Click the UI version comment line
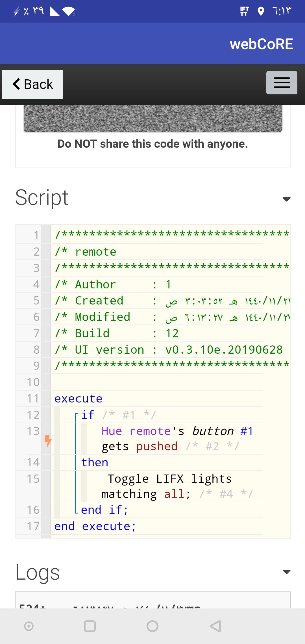Image resolution: width=305 pixels, height=644 pixels. (x=169, y=350)
